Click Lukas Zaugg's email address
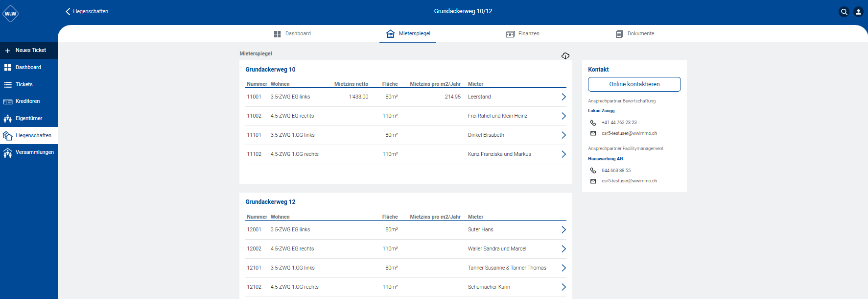The image size is (868, 299). (x=629, y=133)
